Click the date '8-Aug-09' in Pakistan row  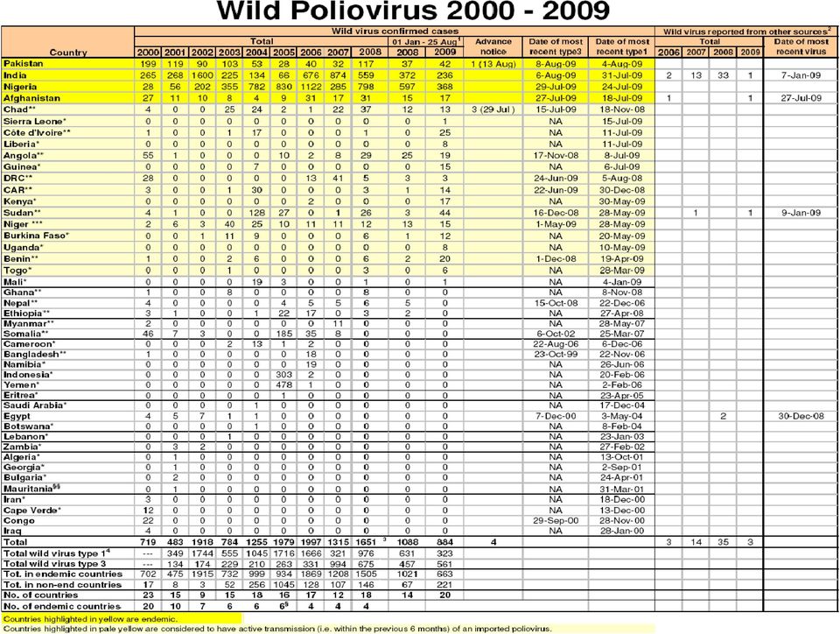(x=556, y=64)
